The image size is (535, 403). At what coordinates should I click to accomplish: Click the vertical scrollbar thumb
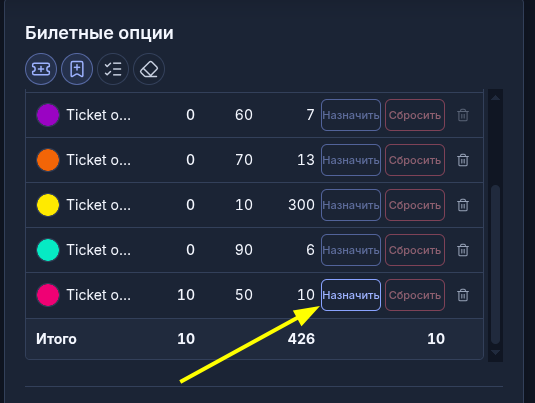click(495, 264)
